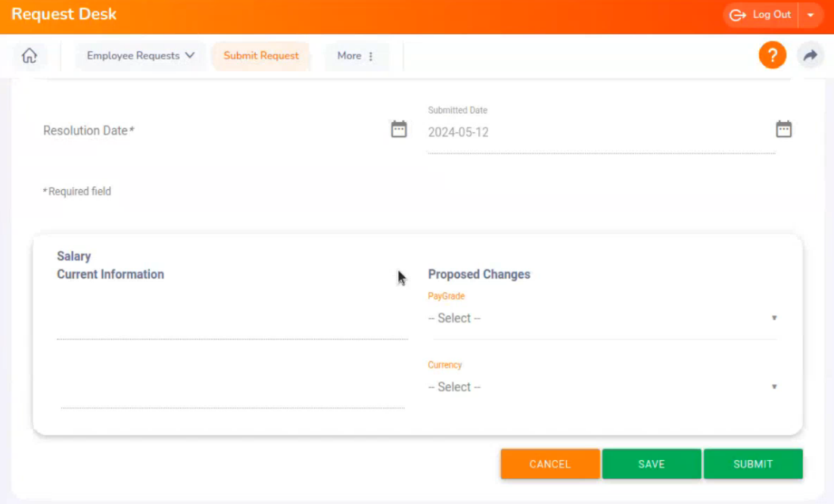
Task: Click the Log Out button
Action: click(761, 15)
